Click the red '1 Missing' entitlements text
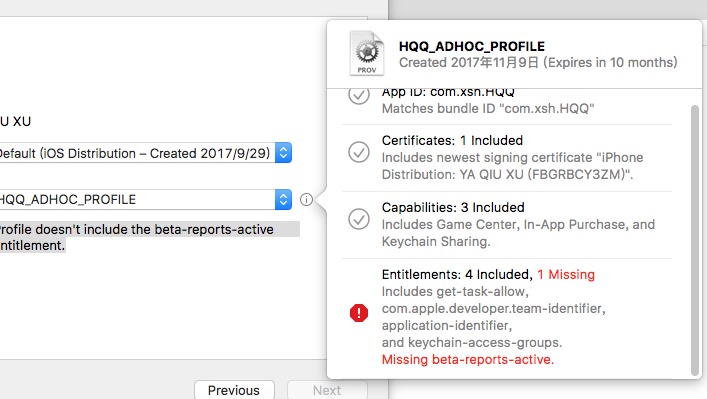This screenshot has width=707, height=399. 566,275
